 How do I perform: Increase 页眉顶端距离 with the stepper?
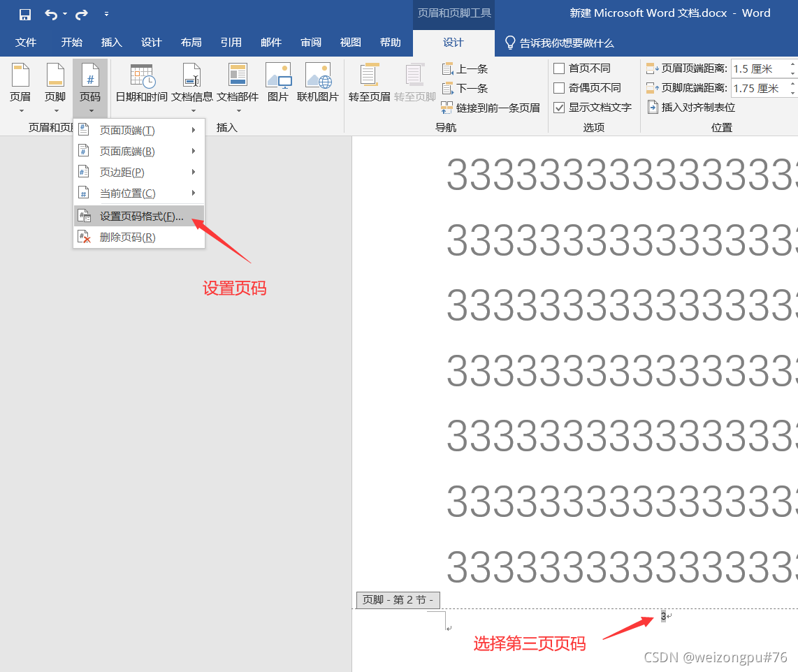793,64
